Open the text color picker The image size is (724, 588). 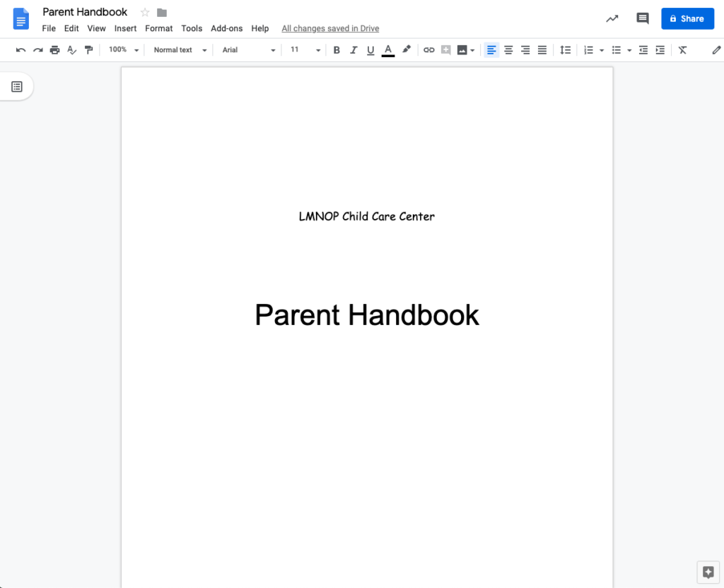[388, 50]
